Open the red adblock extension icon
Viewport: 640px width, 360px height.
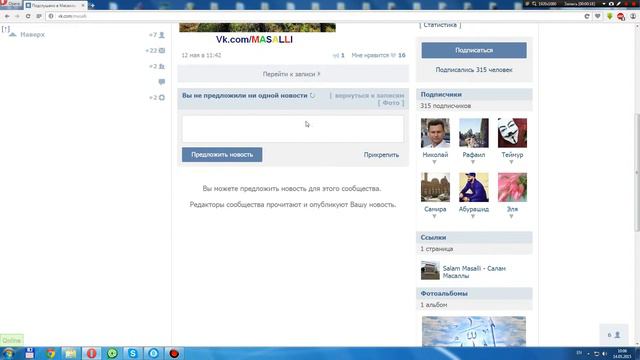pos(621,16)
